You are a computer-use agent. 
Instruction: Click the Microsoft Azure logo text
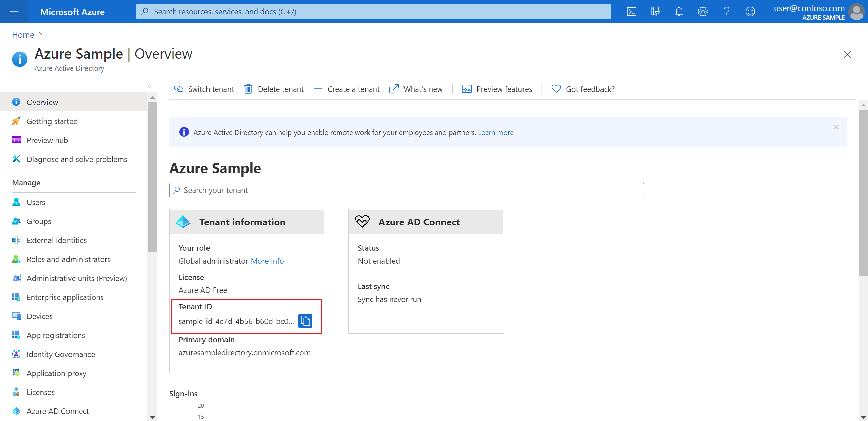[x=73, y=12]
